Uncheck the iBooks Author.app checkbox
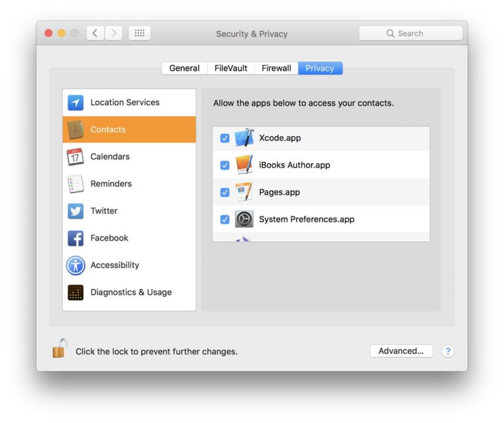504x423 pixels. (224, 165)
